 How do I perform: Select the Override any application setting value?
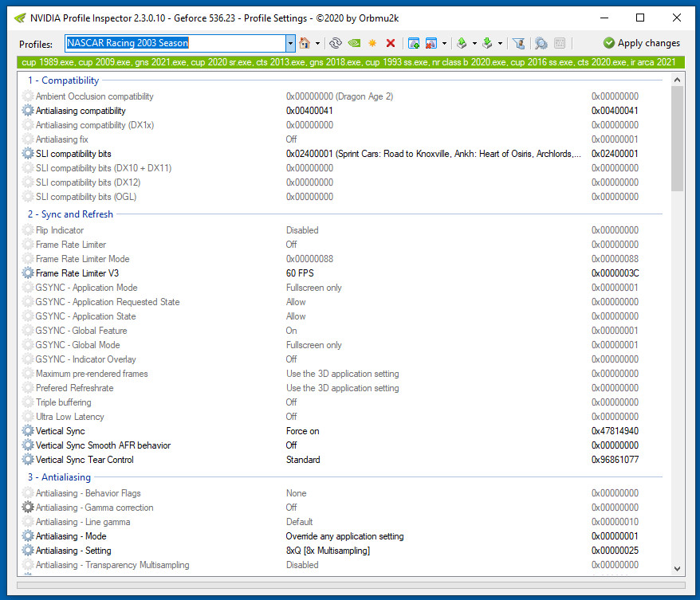coord(344,536)
